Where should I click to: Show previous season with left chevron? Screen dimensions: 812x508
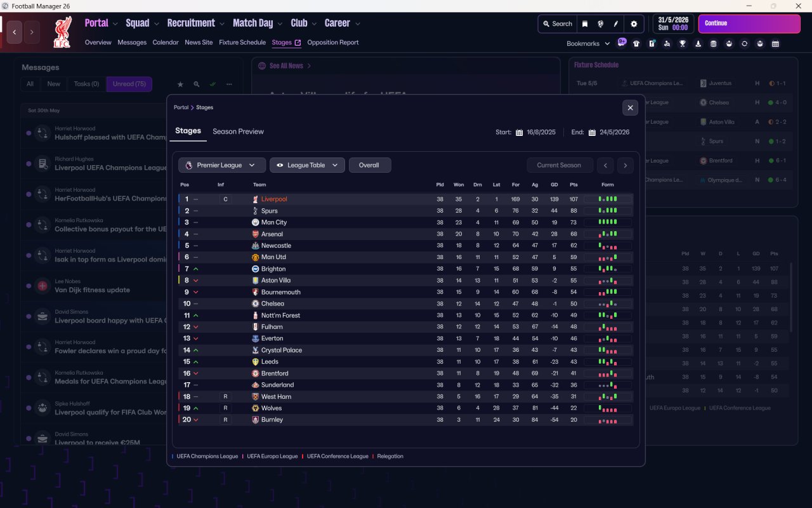pyautogui.click(x=605, y=165)
